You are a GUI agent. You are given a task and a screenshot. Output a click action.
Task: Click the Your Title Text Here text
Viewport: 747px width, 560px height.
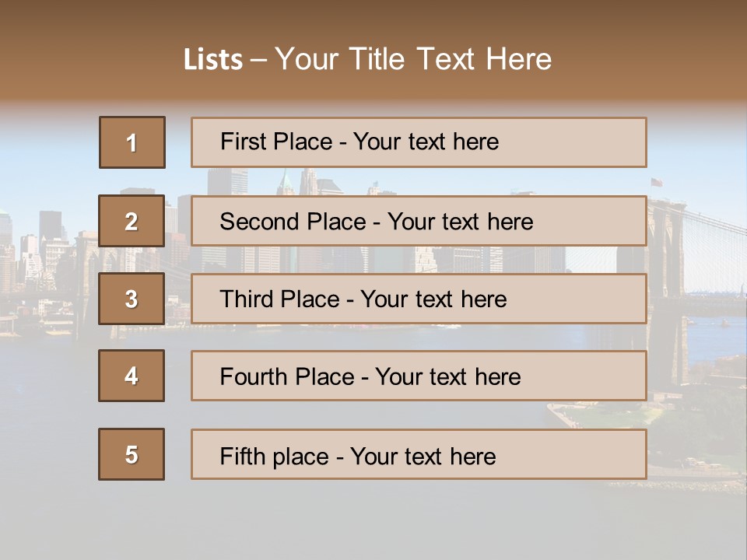[x=413, y=59]
